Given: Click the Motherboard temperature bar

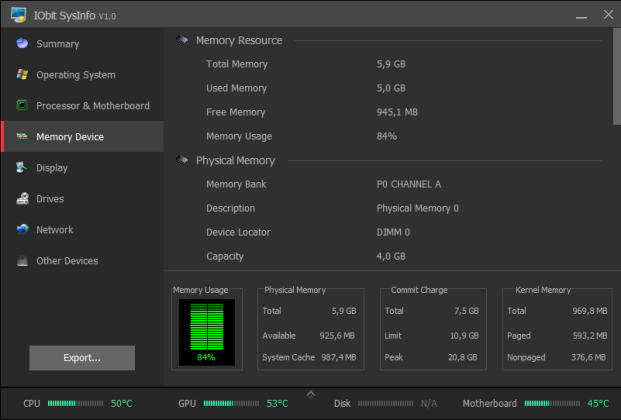Looking at the screenshot, I should [552, 403].
